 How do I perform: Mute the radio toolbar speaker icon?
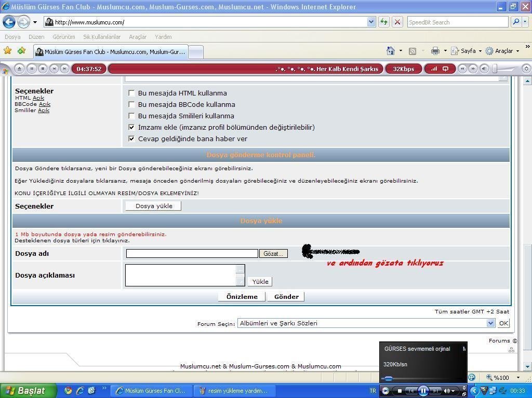tap(484, 69)
